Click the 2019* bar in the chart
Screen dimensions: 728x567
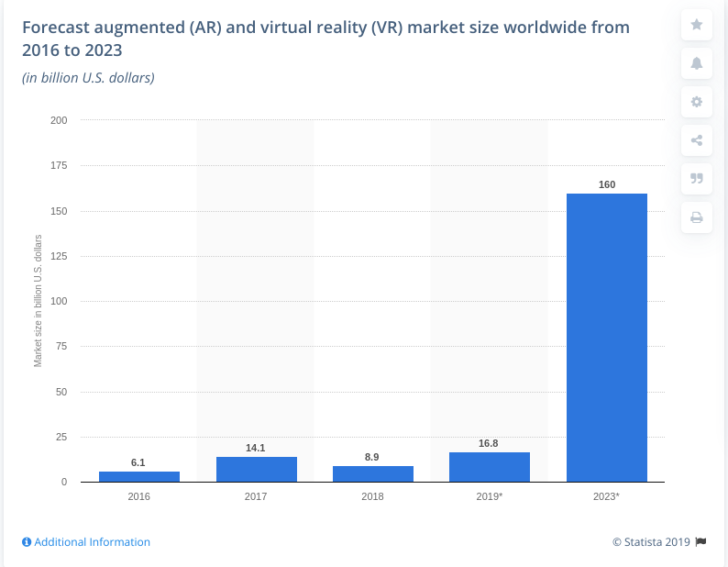point(490,467)
